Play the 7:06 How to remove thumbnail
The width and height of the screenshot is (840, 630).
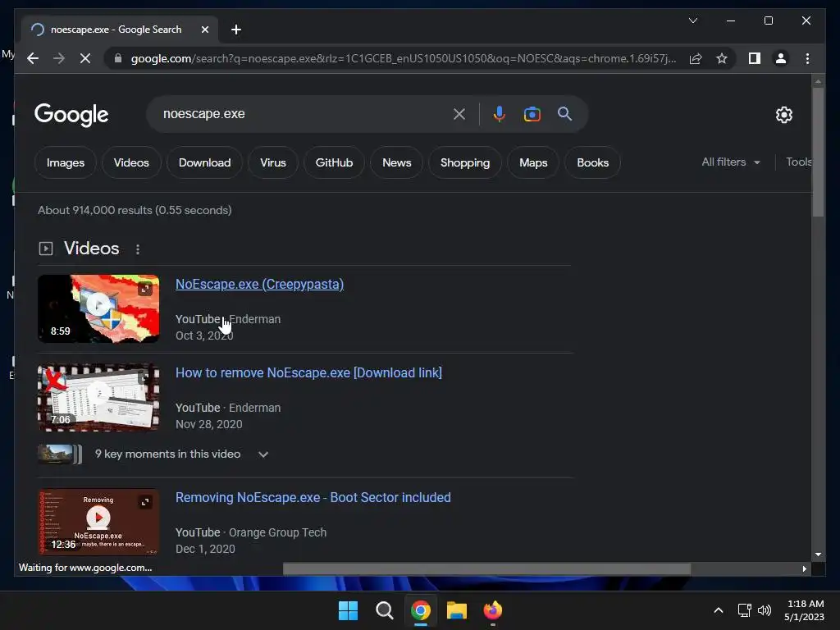pyautogui.click(x=98, y=397)
